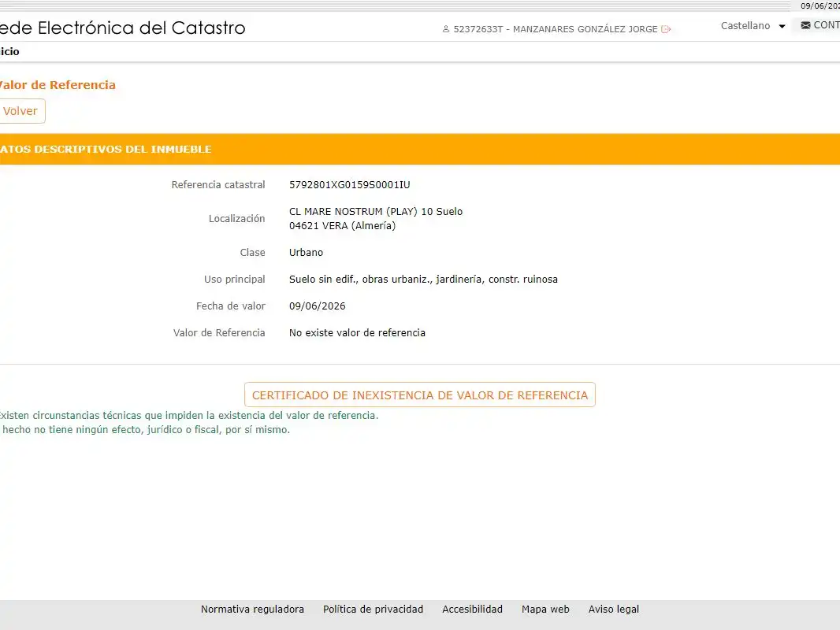Click the Uso principal label

click(234, 279)
